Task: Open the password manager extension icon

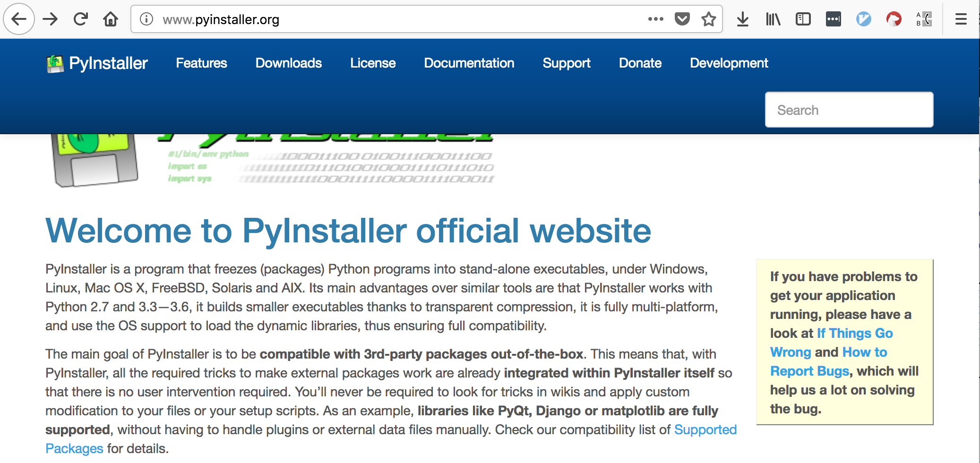Action: [x=833, y=19]
